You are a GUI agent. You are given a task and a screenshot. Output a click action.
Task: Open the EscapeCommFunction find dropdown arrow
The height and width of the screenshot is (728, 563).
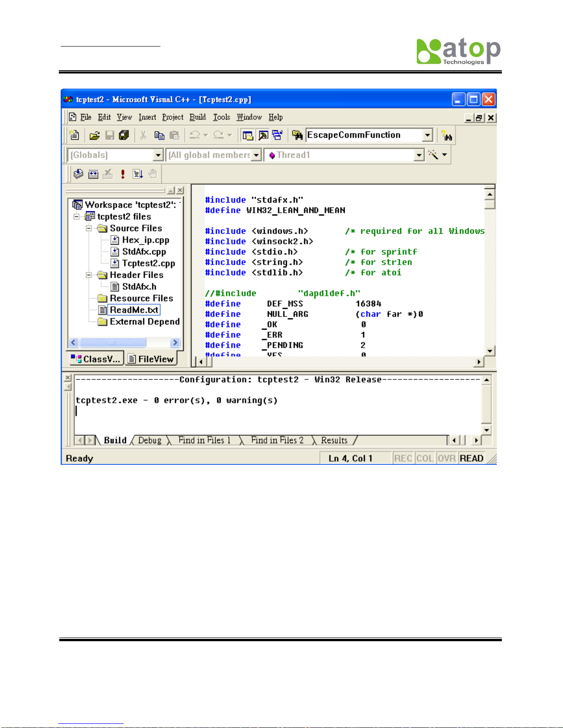point(428,135)
